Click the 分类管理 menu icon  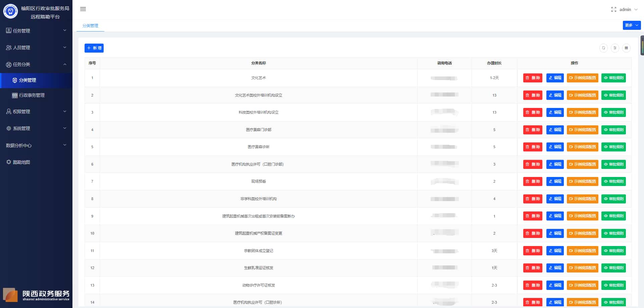click(15, 80)
